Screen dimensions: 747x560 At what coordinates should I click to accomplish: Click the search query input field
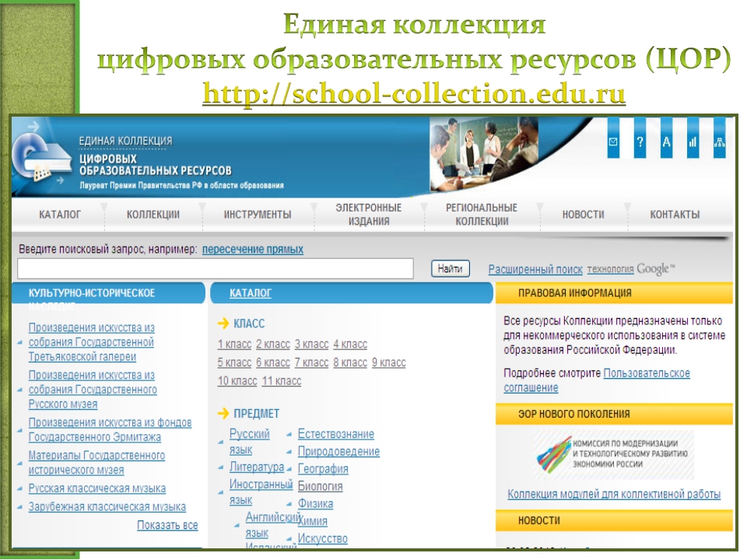coord(216,268)
